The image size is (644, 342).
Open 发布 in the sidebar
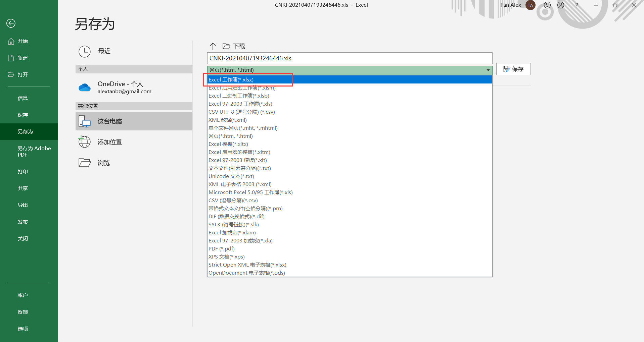(x=29, y=222)
